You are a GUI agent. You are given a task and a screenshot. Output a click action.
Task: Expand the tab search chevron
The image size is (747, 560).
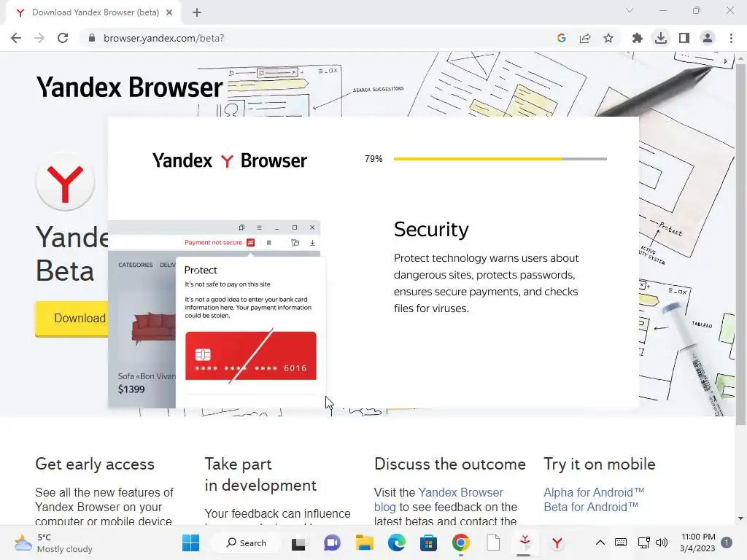(x=630, y=10)
